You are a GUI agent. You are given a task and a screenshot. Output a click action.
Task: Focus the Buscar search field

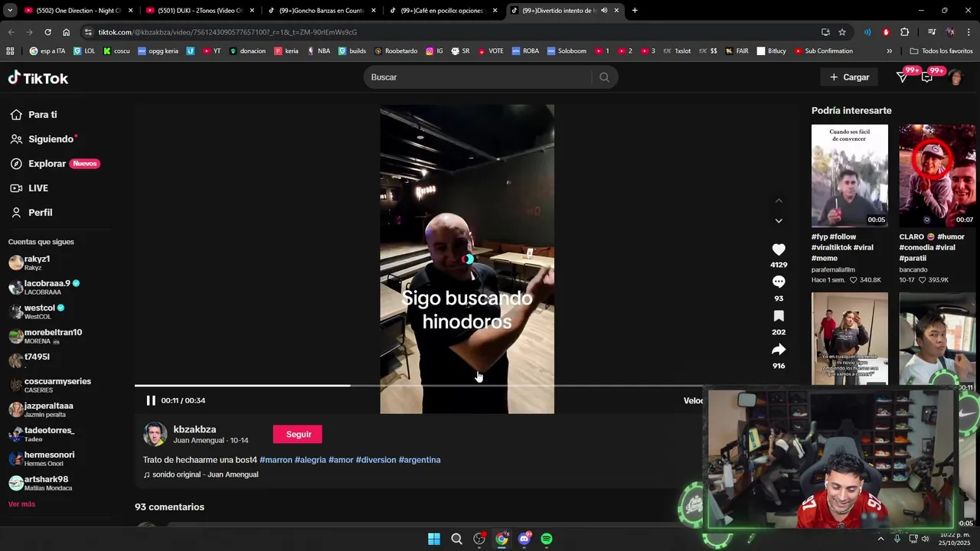click(479, 77)
